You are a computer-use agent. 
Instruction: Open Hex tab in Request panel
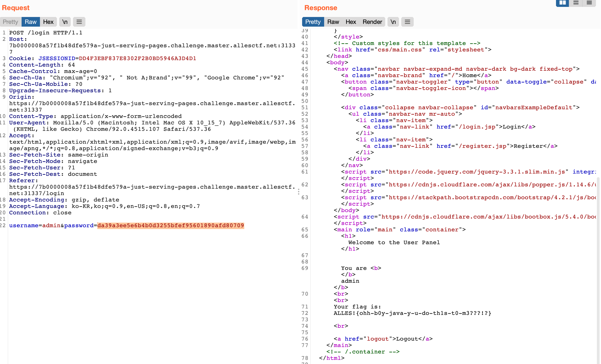[x=48, y=22]
